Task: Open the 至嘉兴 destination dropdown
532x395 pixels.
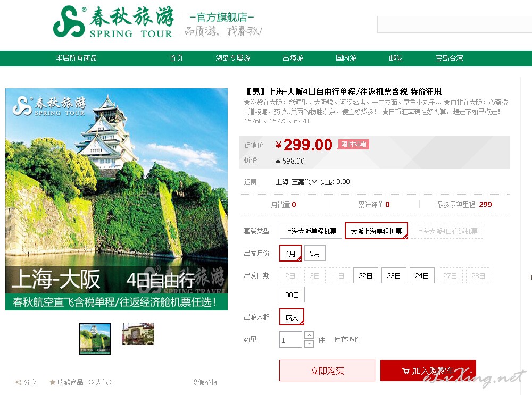Action: 304,182
